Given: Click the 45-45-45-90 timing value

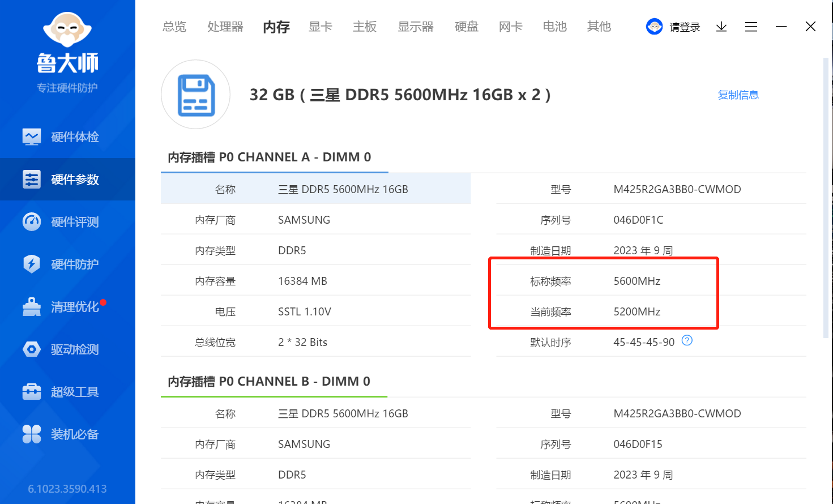Looking at the screenshot, I should (x=644, y=342).
